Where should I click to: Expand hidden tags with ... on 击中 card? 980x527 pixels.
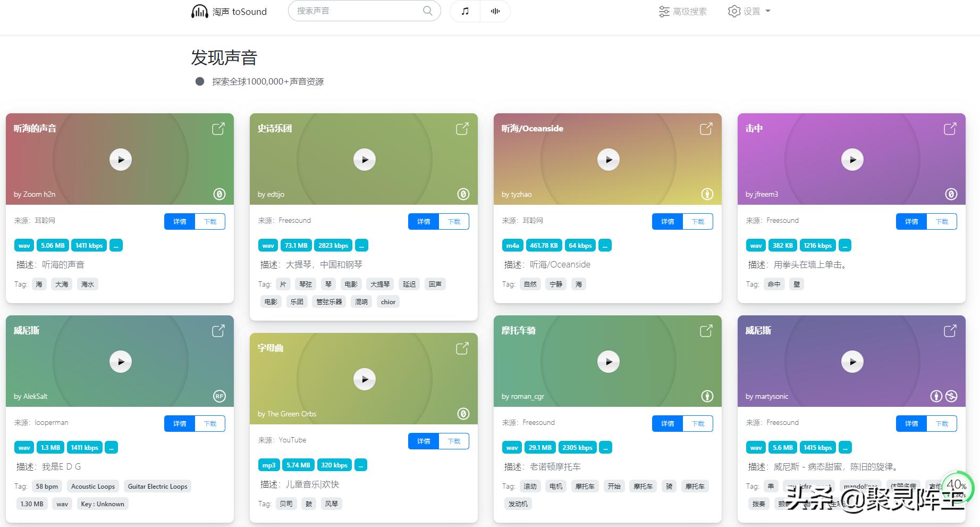coord(844,245)
